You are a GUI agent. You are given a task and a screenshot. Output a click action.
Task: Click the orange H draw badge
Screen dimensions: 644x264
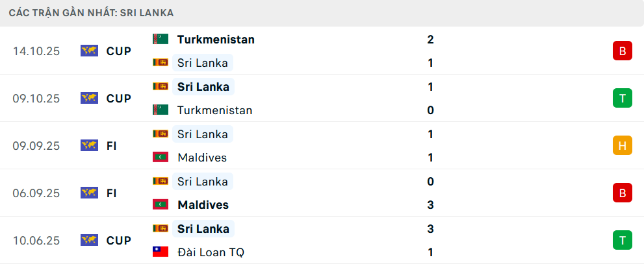[622, 145]
